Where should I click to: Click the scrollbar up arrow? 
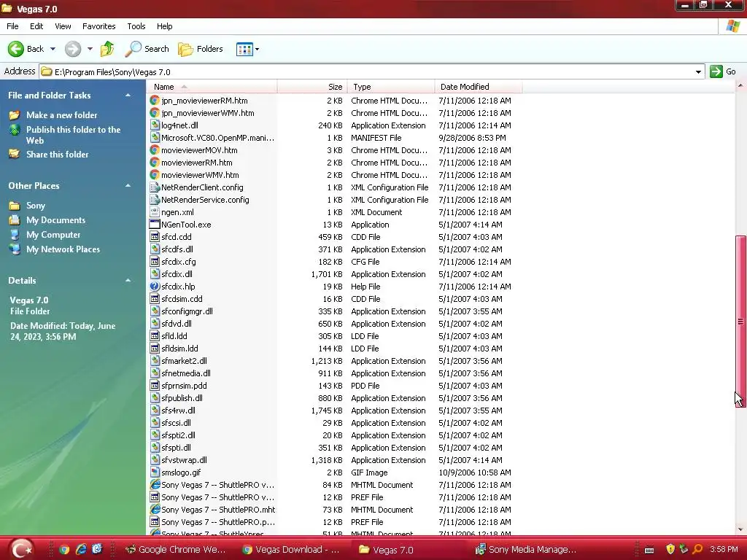pos(740,86)
